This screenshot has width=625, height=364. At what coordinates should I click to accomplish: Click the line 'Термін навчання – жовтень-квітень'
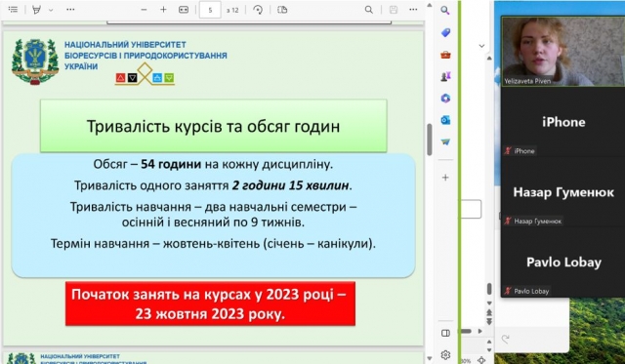click(x=213, y=243)
